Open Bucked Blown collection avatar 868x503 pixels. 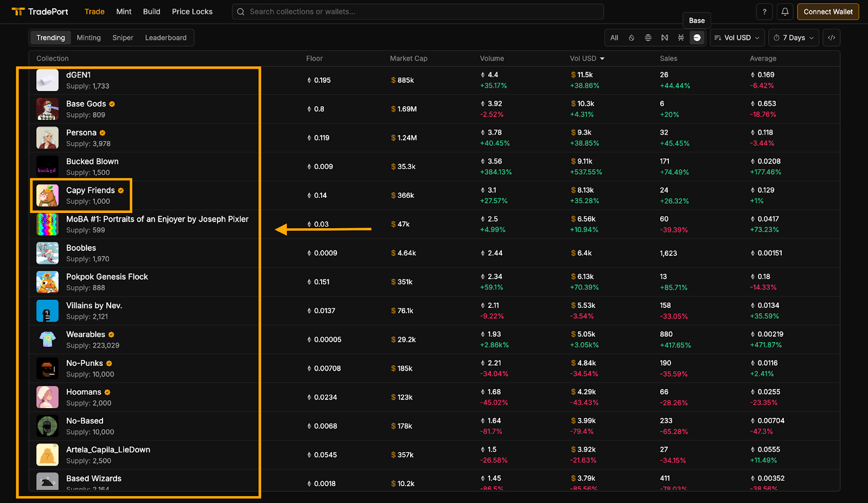pos(47,166)
